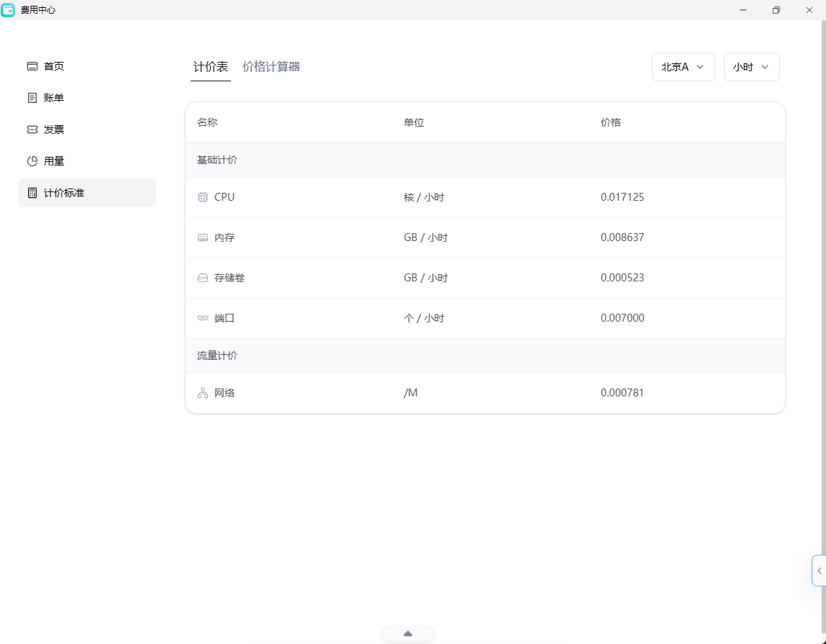Click the 内存 memory icon

(x=203, y=237)
